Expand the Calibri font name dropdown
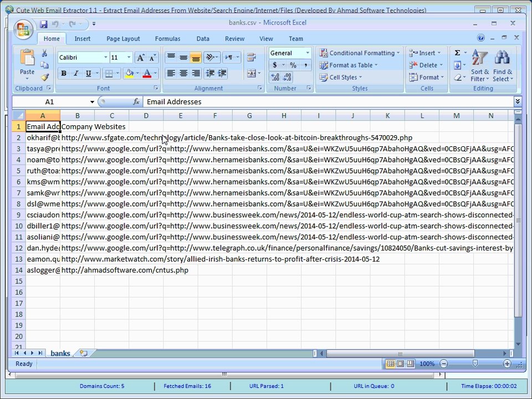 coord(105,58)
